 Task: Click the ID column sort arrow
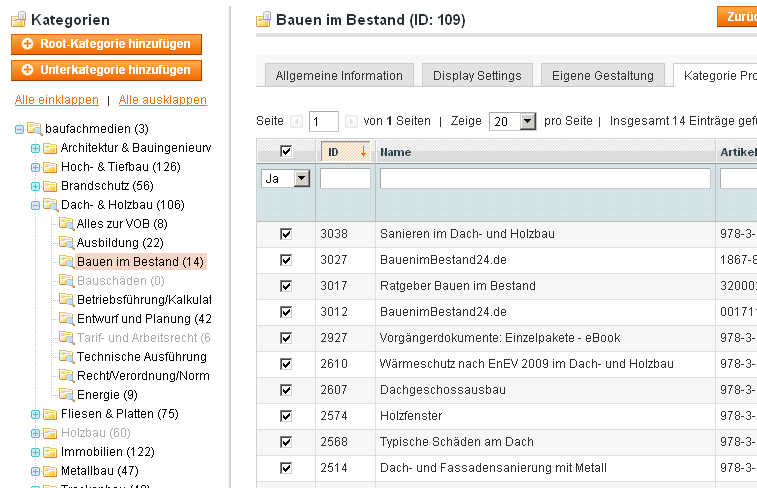pyautogui.click(x=363, y=152)
